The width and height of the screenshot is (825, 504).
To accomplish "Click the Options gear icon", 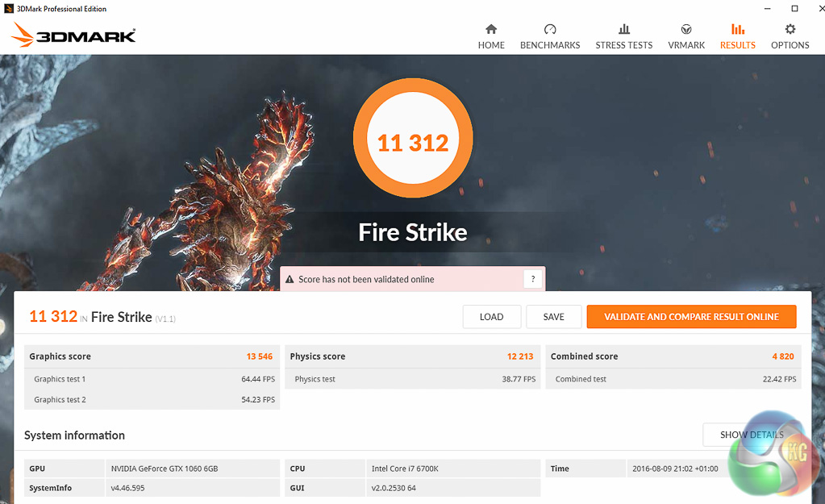I will [x=790, y=29].
